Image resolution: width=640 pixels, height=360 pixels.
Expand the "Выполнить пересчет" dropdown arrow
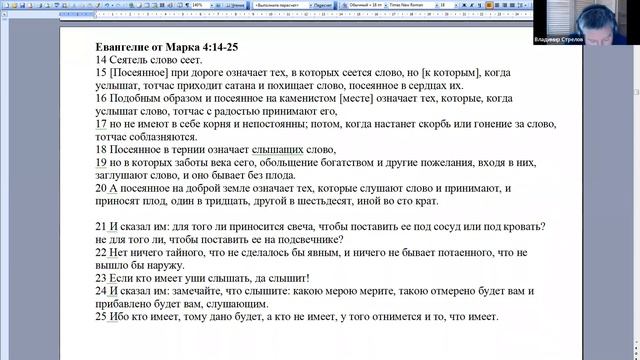coord(311,5)
